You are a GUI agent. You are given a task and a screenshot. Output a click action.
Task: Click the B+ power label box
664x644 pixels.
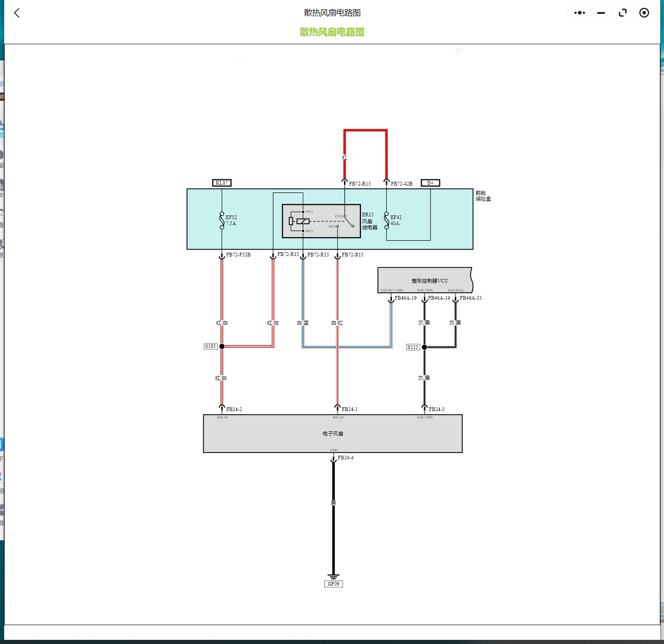tap(431, 183)
